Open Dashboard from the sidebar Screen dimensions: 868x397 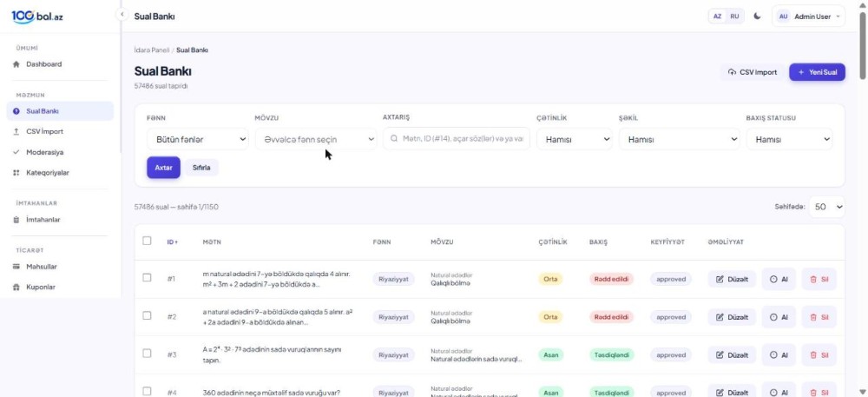pyautogui.click(x=61, y=64)
